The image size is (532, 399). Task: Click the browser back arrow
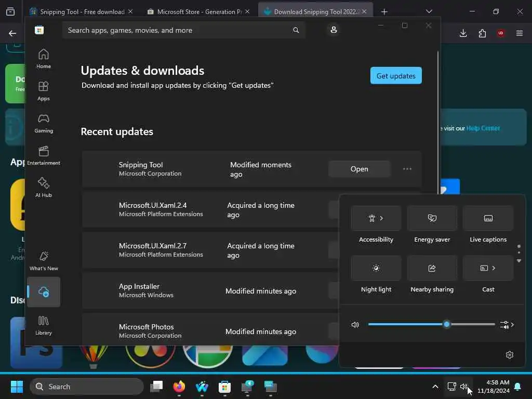point(12,33)
